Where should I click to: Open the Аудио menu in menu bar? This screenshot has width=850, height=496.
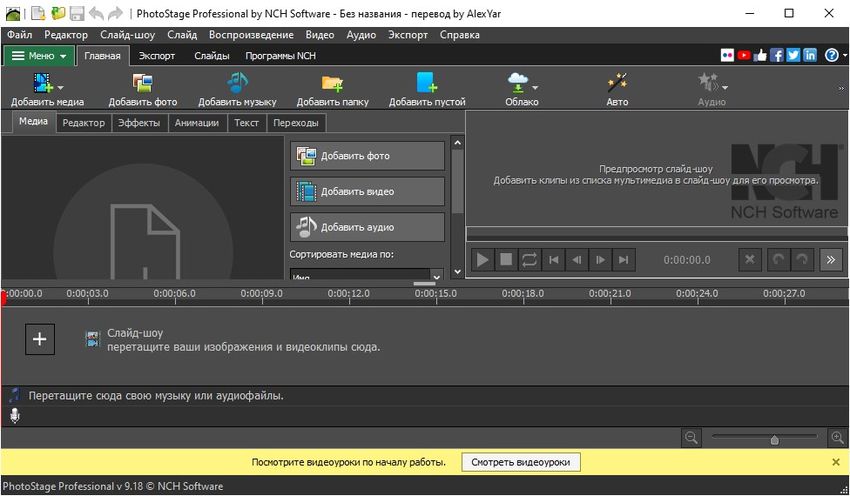(361, 35)
